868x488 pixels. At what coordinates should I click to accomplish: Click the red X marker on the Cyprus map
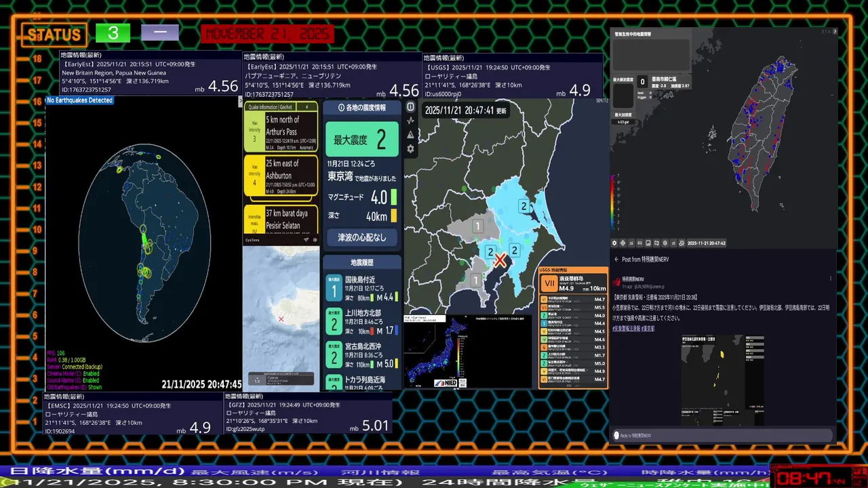(281, 319)
